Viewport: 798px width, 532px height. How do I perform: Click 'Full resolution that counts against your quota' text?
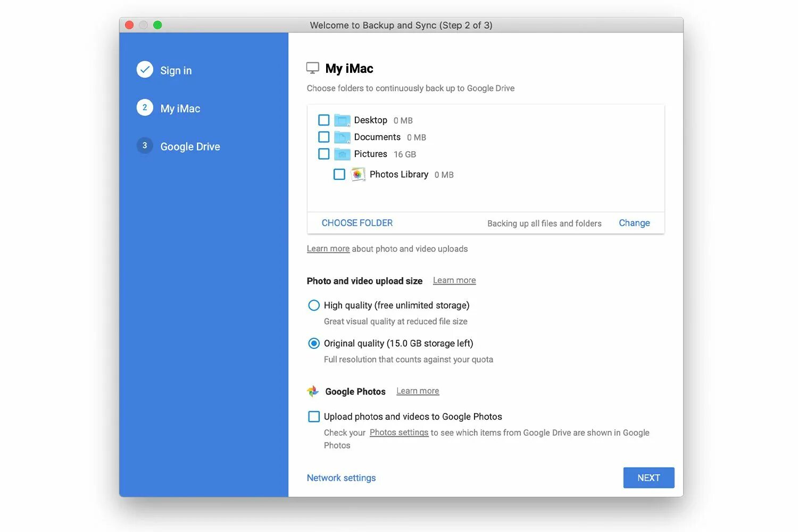(x=409, y=360)
